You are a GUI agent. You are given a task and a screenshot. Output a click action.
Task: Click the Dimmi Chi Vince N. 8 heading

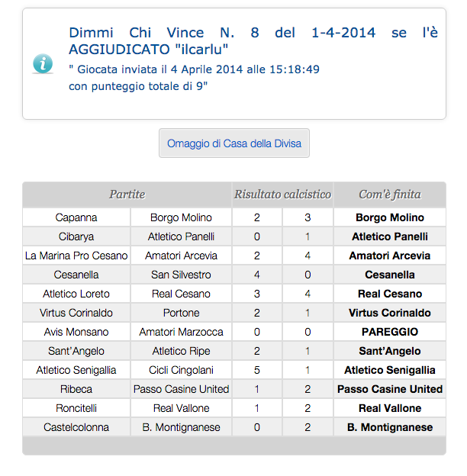pyautogui.click(x=222, y=41)
